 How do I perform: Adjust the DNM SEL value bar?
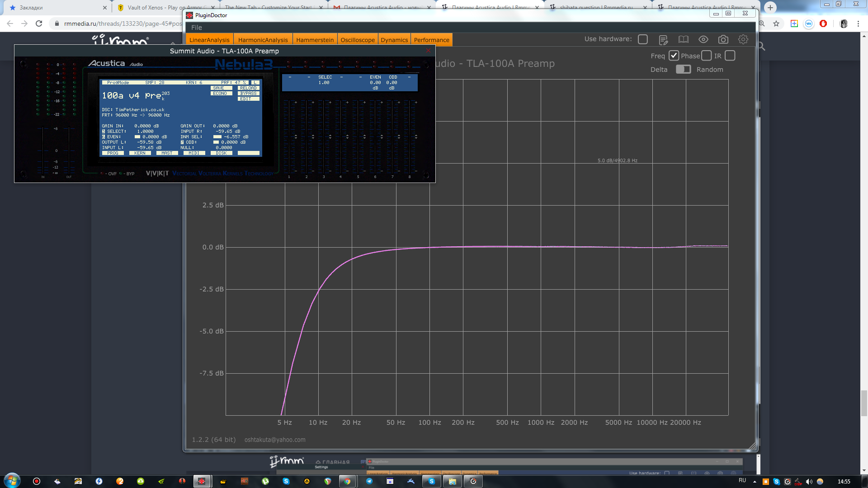217,137
